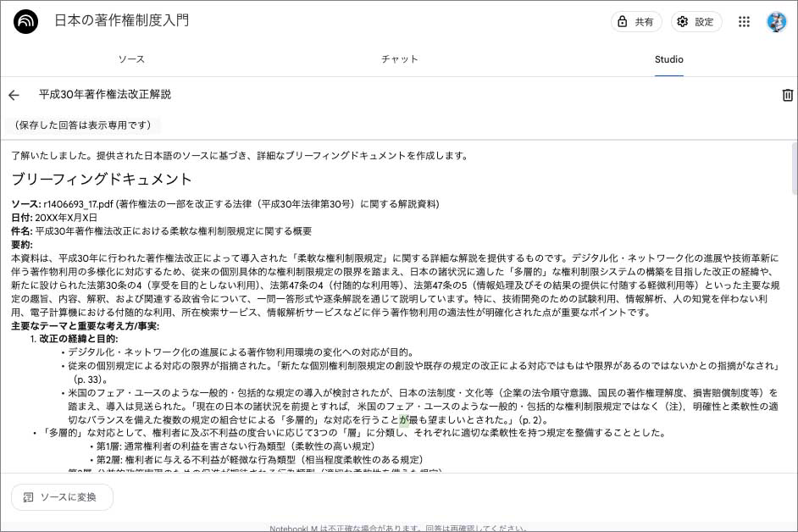This screenshot has height=532, width=798.
Task: Switch to the チャット tab
Action: point(399,59)
